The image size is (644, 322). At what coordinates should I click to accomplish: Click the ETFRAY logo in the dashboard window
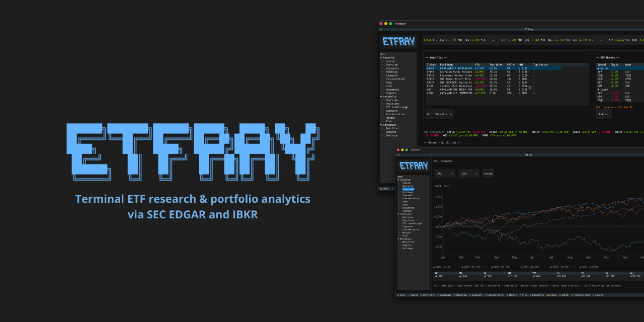pos(399,42)
